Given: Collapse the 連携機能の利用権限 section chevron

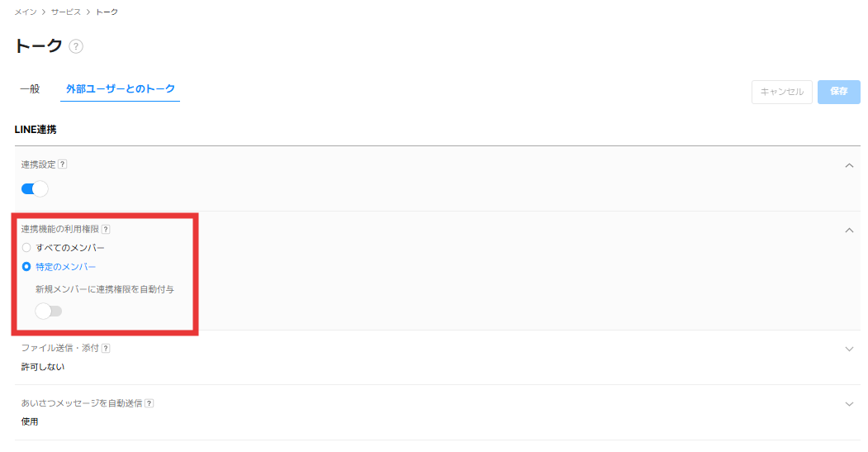Looking at the screenshot, I should tap(849, 231).
